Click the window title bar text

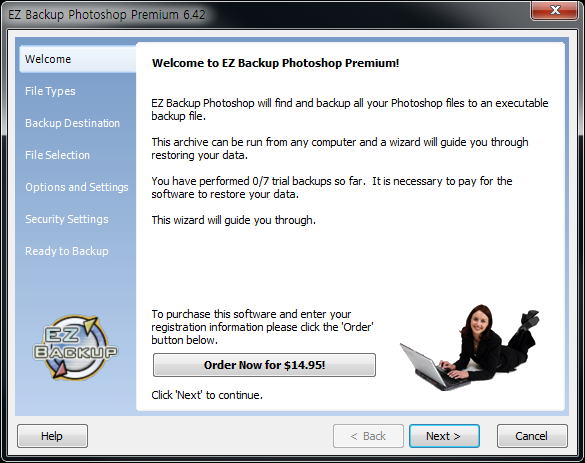coord(107,15)
